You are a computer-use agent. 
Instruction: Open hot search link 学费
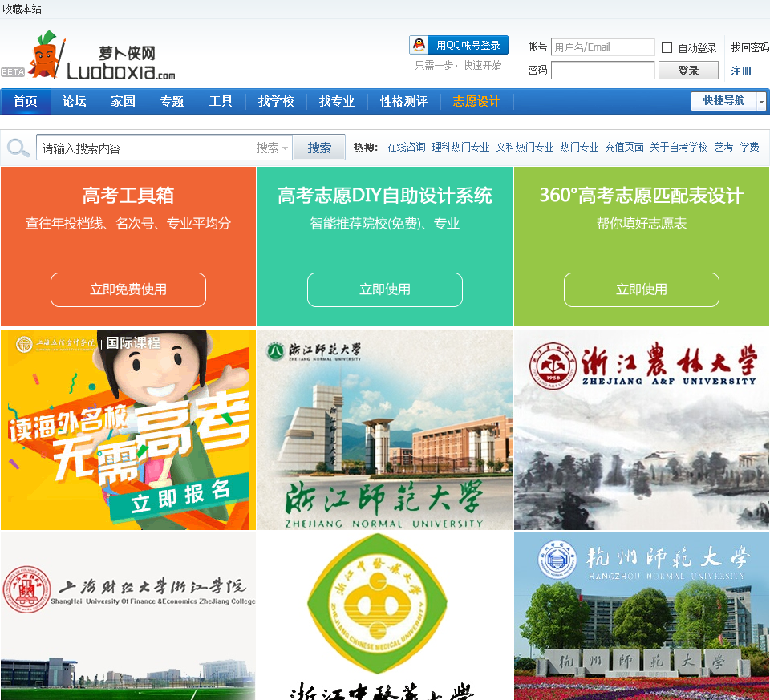coord(749,148)
